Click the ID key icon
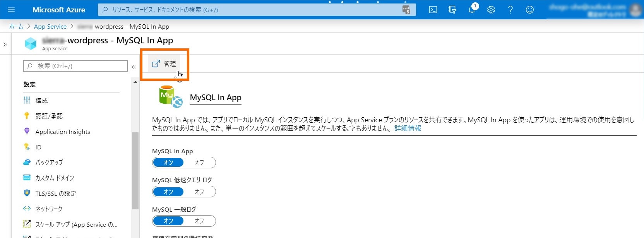The image size is (644, 238). (x=27, y=146)
